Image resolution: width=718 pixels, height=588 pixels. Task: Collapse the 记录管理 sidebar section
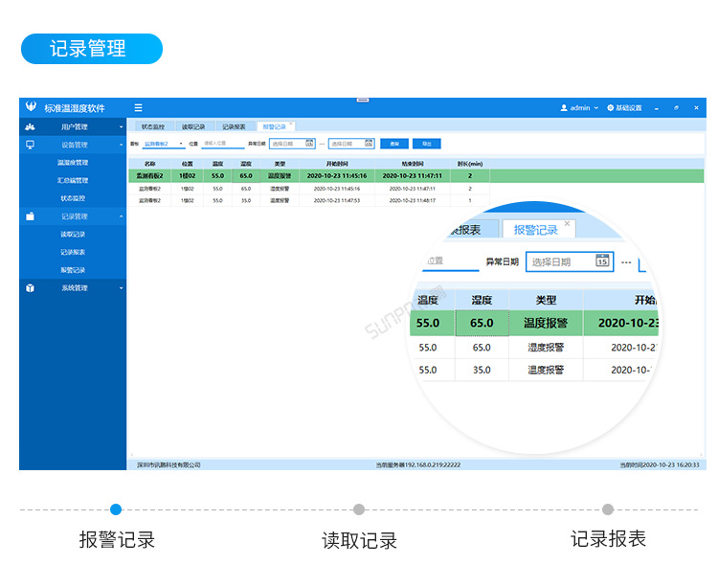click(122, 216)
